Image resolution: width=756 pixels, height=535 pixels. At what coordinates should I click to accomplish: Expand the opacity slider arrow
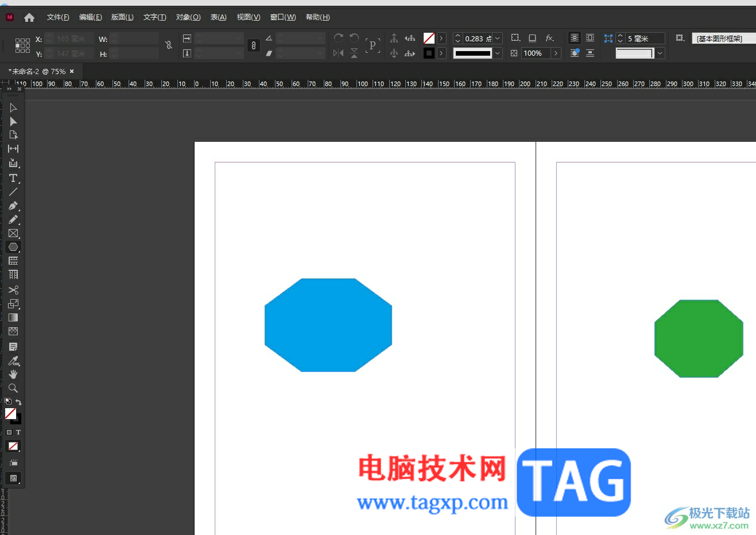tap(556, 53)
